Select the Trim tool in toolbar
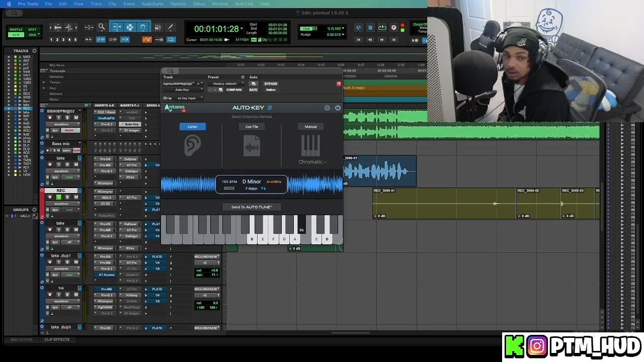644x362 pixels. [117, 28]
